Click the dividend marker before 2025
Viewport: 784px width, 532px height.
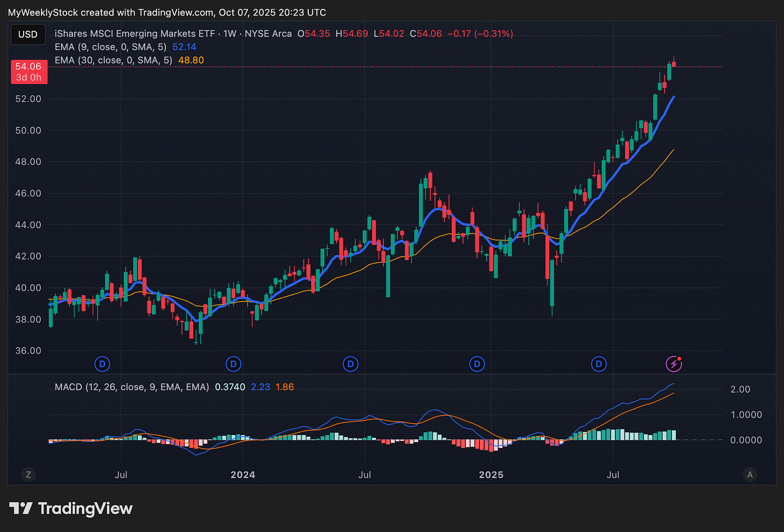click(x=477, y=364)
